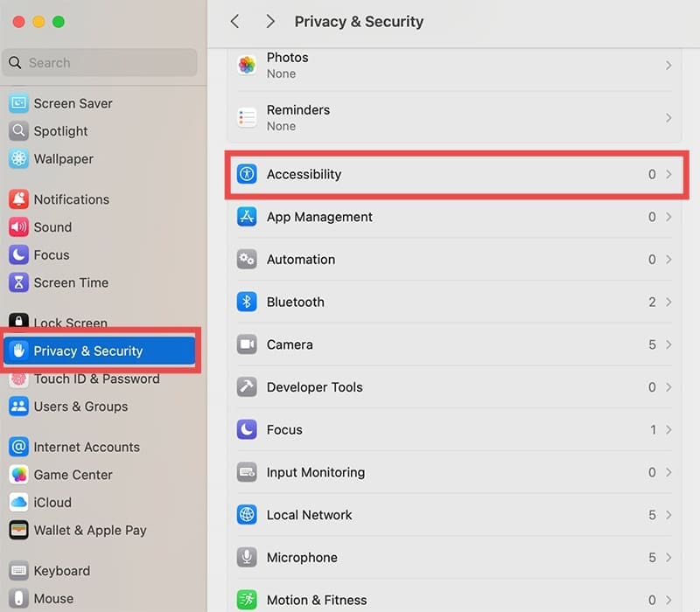Viewport: 700px width, 612px height.
Task: Click the Screen Time hourglass icon
Action: 18,283
